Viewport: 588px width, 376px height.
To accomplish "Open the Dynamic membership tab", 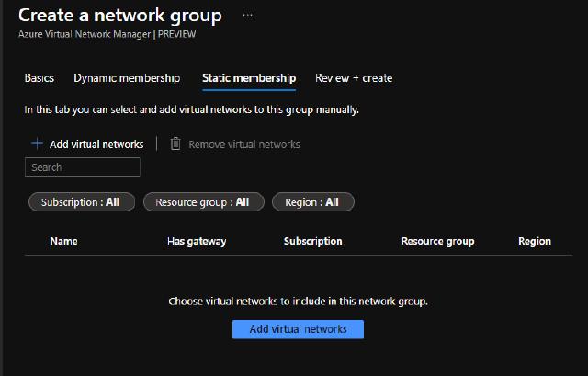I will coord(127,78).
